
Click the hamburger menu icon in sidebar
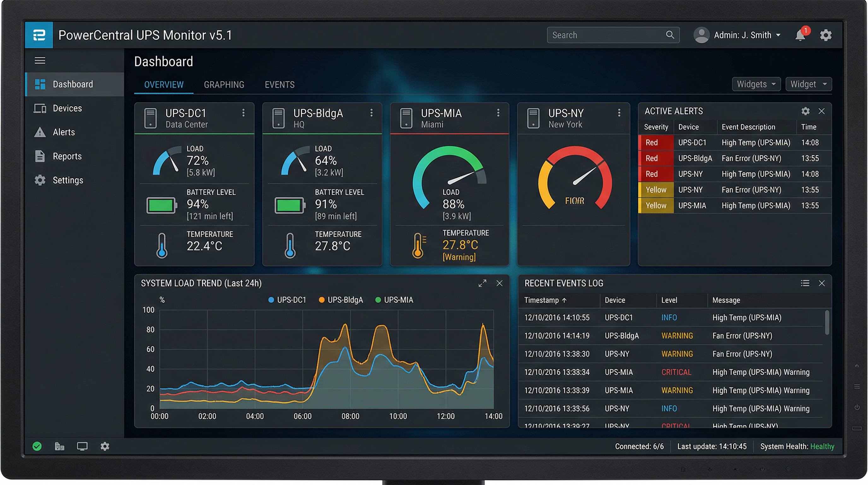(40, 60)
